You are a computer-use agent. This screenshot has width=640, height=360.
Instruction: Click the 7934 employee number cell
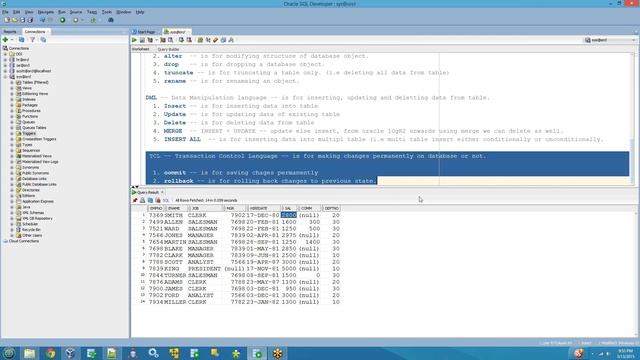156,302
